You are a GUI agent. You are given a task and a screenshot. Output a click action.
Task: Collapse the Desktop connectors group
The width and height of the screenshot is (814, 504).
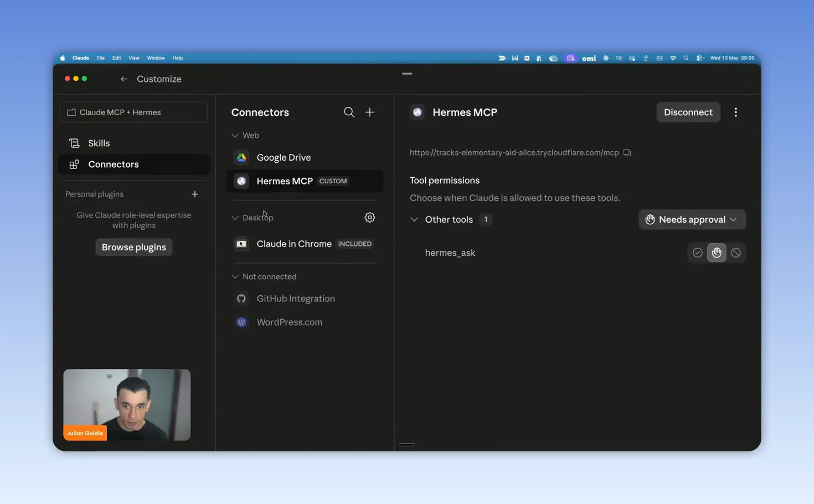(235, 218)
